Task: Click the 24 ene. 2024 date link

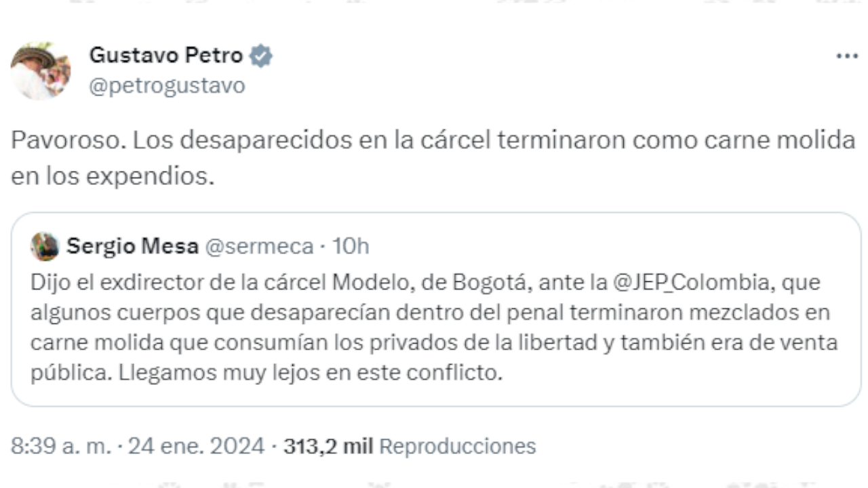Action: (x=197, y=446)
